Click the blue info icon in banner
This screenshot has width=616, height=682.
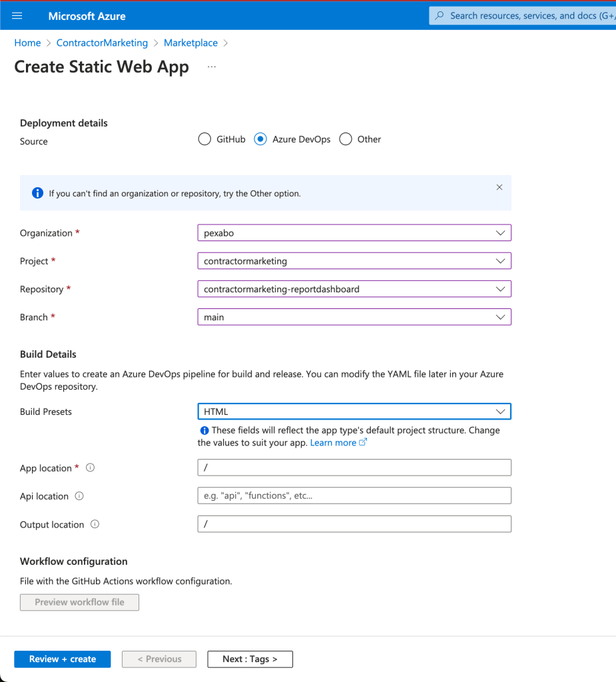point(37,193)
